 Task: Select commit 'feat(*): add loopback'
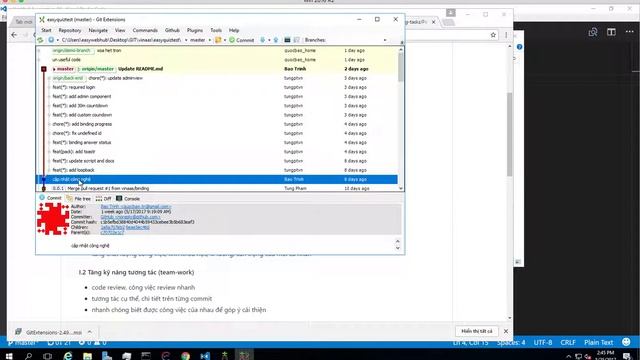217,170
